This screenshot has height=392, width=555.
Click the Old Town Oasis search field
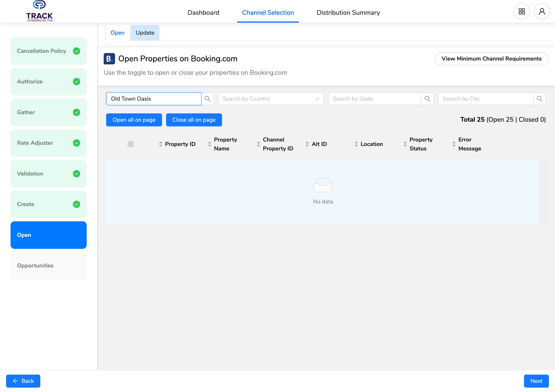point(154,99)
